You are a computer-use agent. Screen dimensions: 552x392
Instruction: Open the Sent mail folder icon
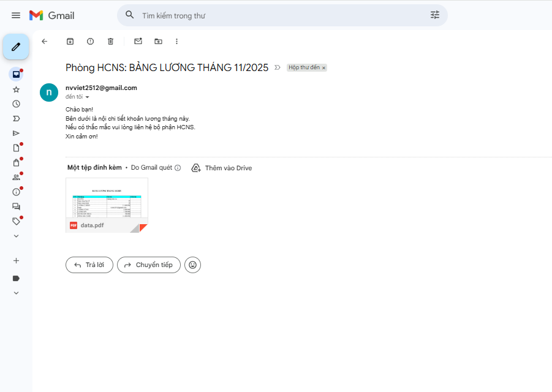(16, 133)
